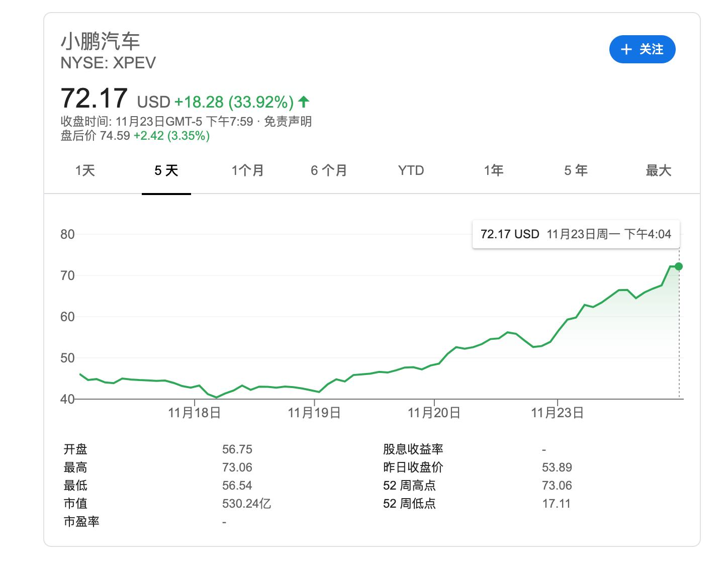Click the +18.28 (33.92%) change value
The width and height of the screenshot is (728, 566).
tap(234, 102)
